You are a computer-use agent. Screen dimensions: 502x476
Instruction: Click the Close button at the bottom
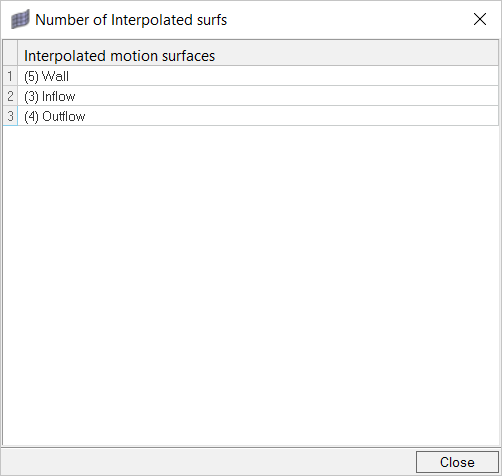tap(457, 462)
